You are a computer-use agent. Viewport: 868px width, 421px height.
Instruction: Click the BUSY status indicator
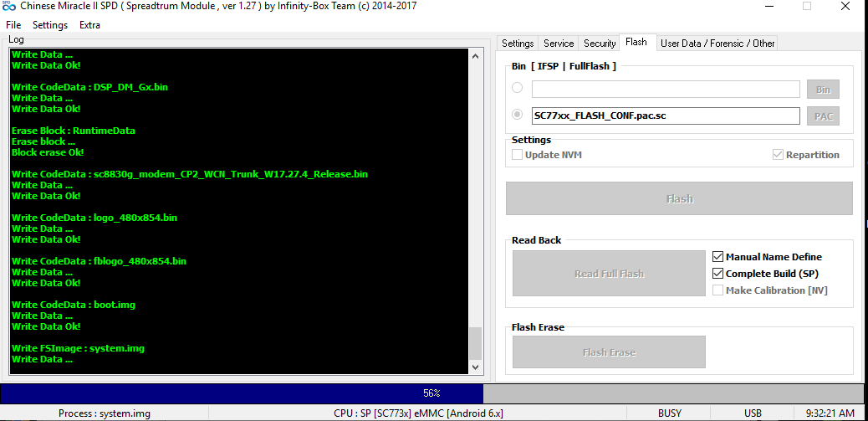[670, 413]
